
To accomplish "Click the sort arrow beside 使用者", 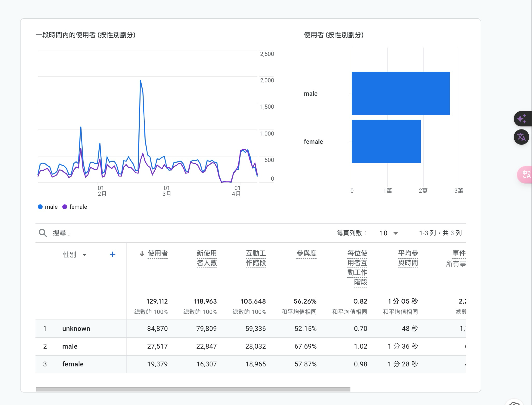I will tap(142, 254).
